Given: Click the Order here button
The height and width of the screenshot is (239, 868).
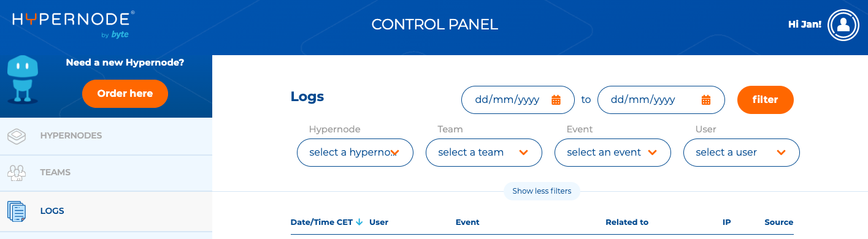Looking at the screenshot, I should coord(125,94).
